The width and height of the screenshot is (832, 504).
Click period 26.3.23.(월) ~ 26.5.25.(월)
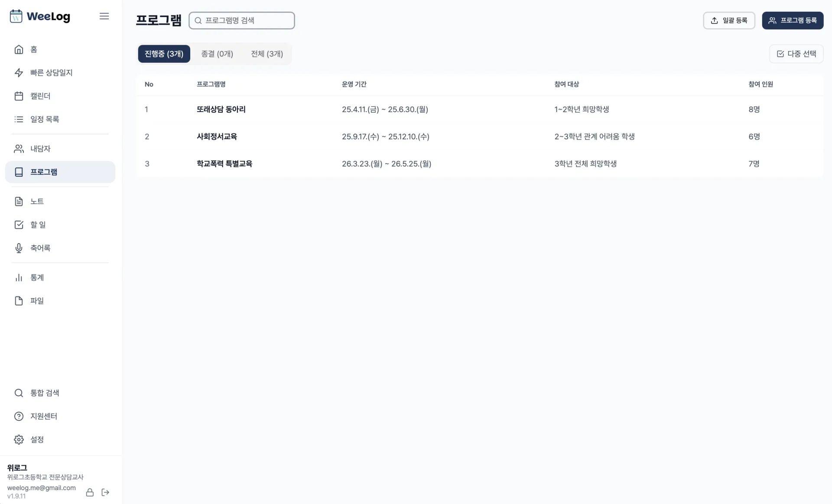tap(387, 164)
